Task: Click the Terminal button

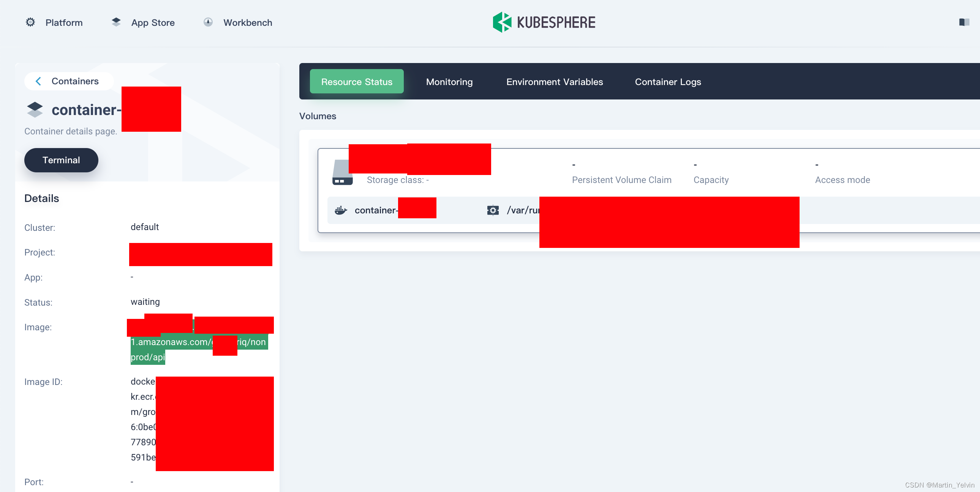Action: [61, 159]
